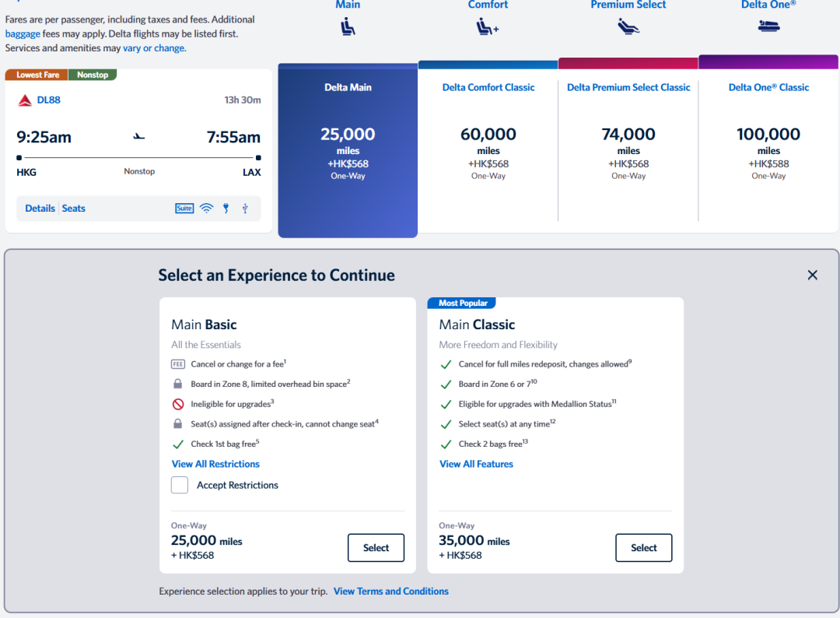
Task: Click the Comfort seat icon
Action: click(488, 26)
